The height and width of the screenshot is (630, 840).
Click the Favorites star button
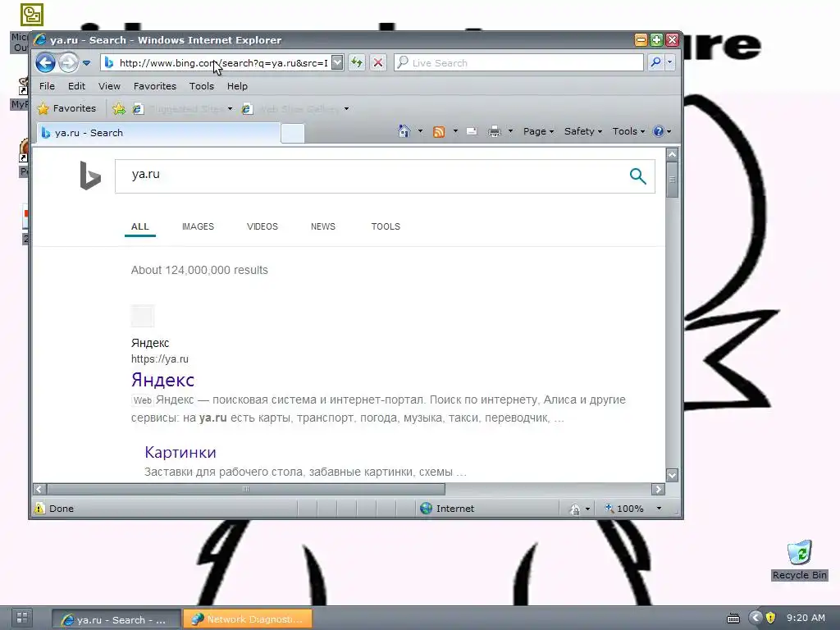(x=67, y=108)
